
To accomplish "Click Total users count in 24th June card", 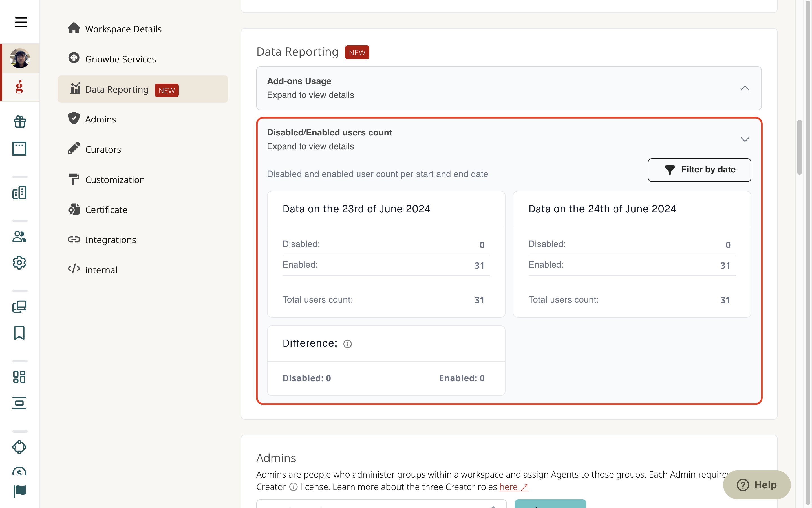I will click(632, 300).
